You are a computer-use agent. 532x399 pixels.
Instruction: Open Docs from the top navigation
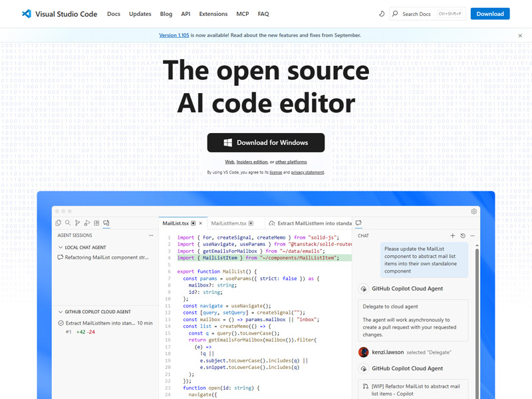(114, 13)
